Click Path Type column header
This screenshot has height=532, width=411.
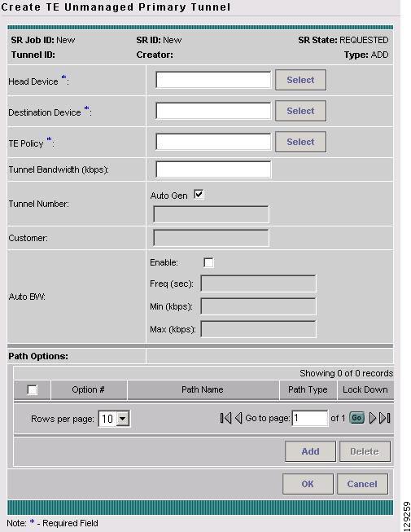[308, 390]
